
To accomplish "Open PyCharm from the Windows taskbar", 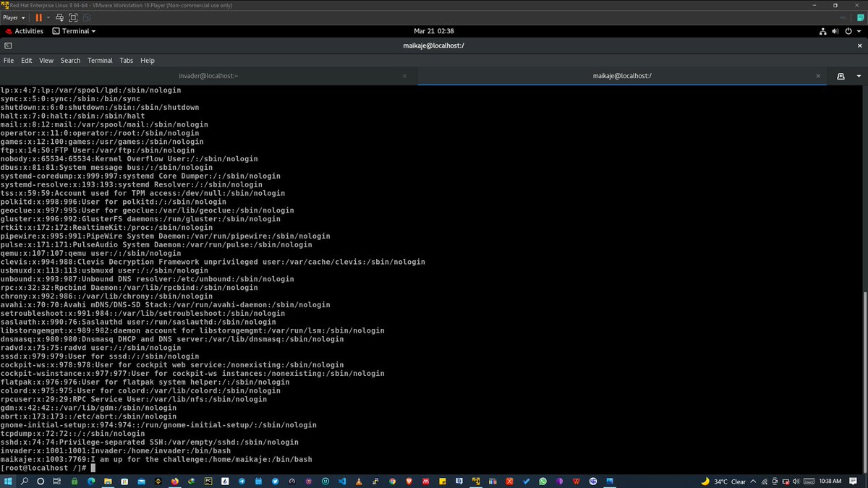I will click(208, 481).
